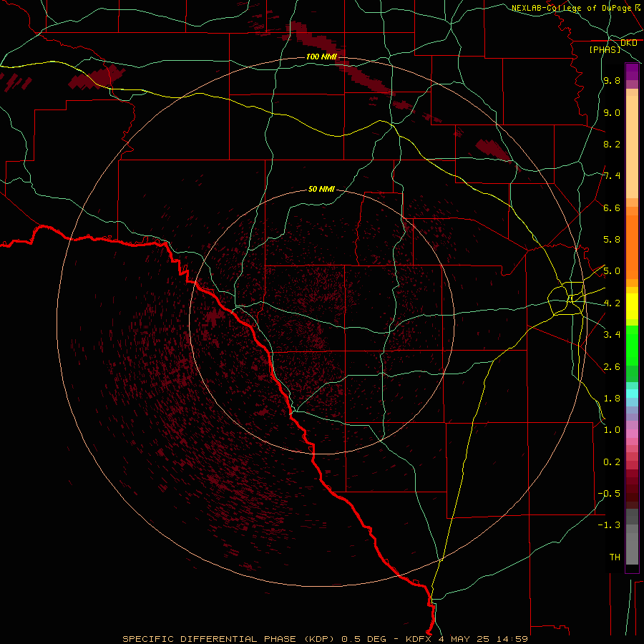Click the TH label on the color scale
The height and width of the screenshot is (644, 644).
point(615,557)
